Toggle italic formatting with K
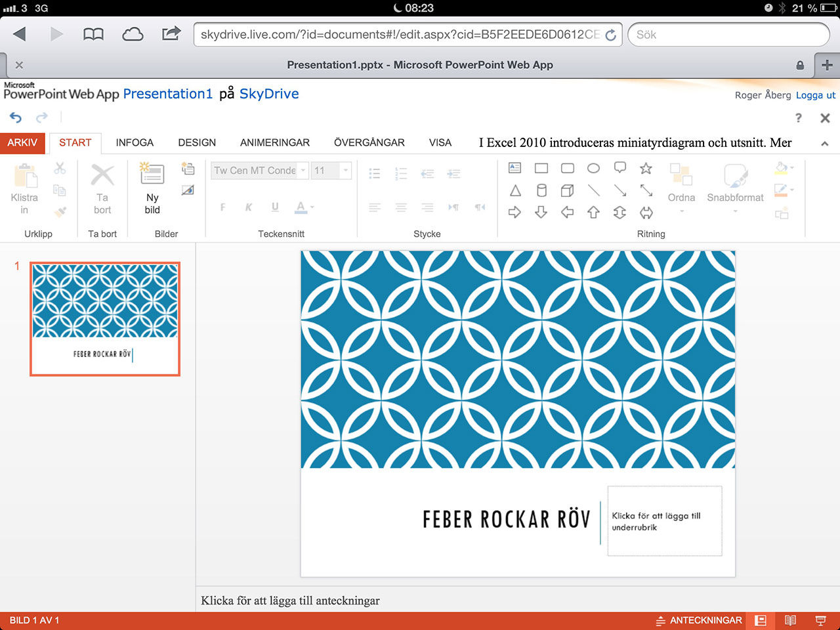The image size is (840, 630). pos(248,207)
